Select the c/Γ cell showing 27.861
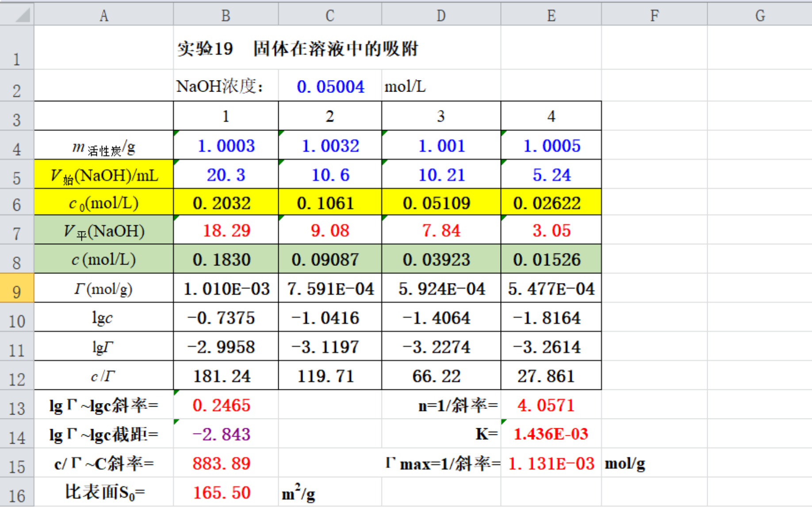812x507 pixels. coord(551,376)
